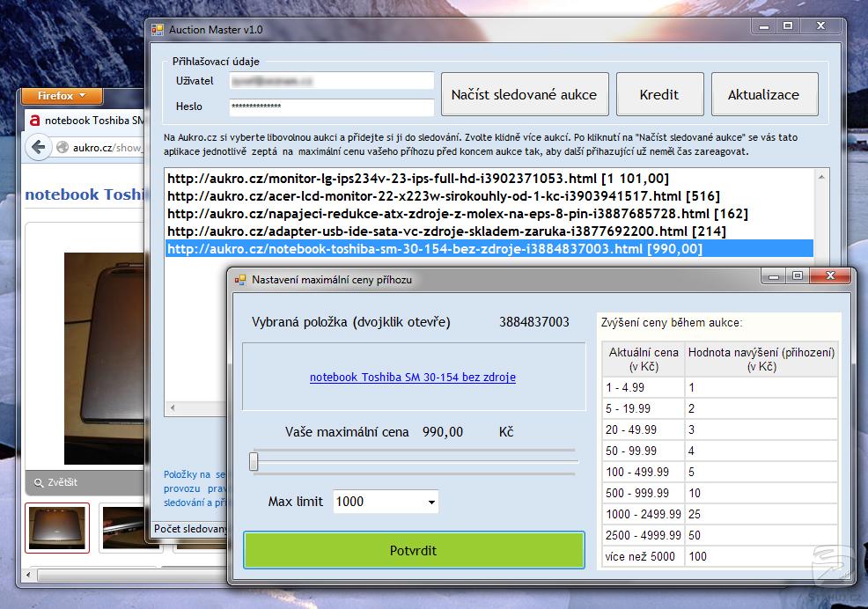Click Firefox back arrow button
Viewport: 868px width, 609px height.
tap(39, 147)
